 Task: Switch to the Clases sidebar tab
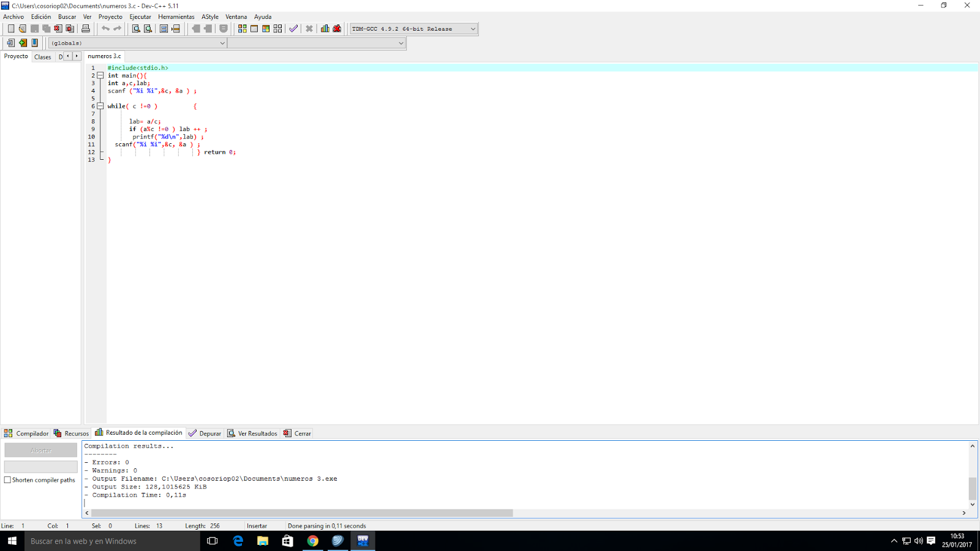tap(43, 57)
